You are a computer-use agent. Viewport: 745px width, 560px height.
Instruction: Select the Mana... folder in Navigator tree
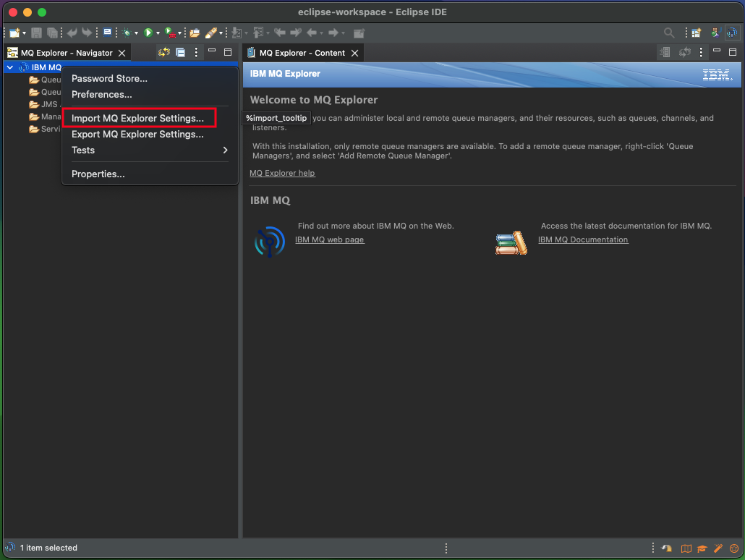45,116
